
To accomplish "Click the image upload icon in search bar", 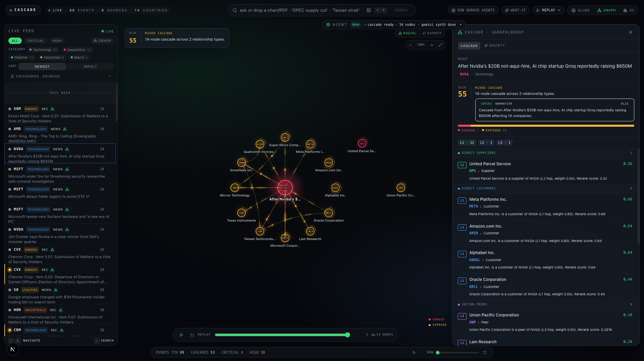I will (369, 10).
